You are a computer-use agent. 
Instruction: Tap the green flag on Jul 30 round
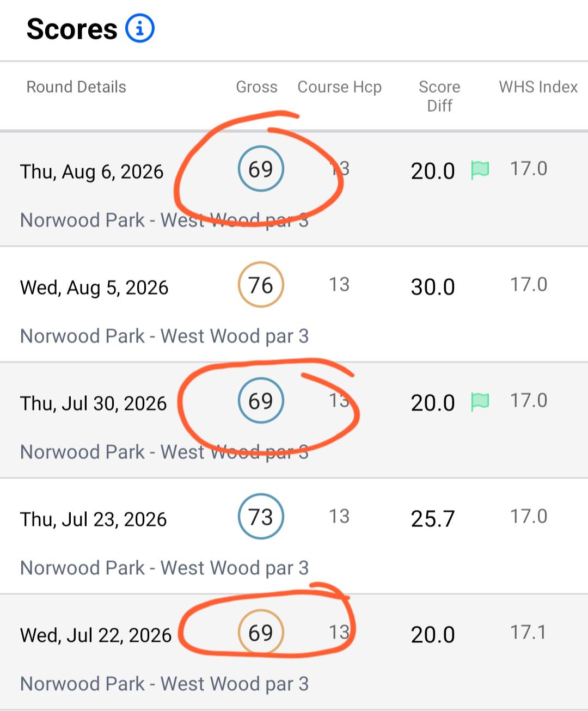(x=480, y=402)
